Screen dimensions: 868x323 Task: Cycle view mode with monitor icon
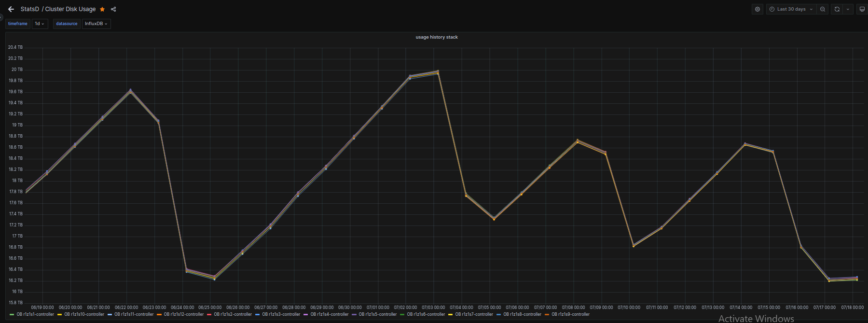pos(862,9)
